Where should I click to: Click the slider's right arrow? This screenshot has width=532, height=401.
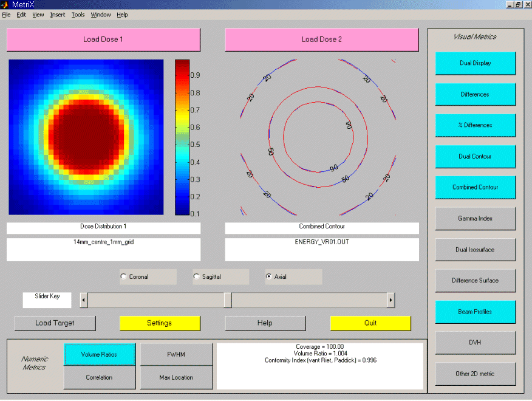pos(390,300)
